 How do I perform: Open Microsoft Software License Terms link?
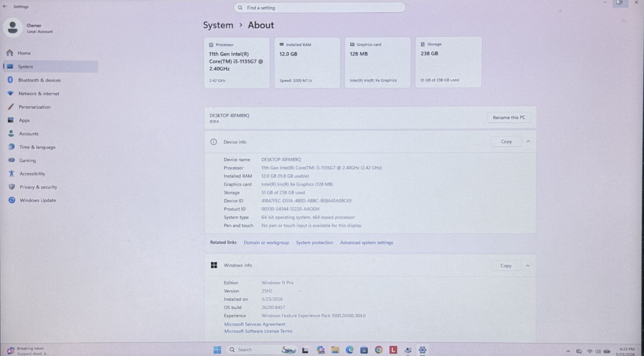258,331
